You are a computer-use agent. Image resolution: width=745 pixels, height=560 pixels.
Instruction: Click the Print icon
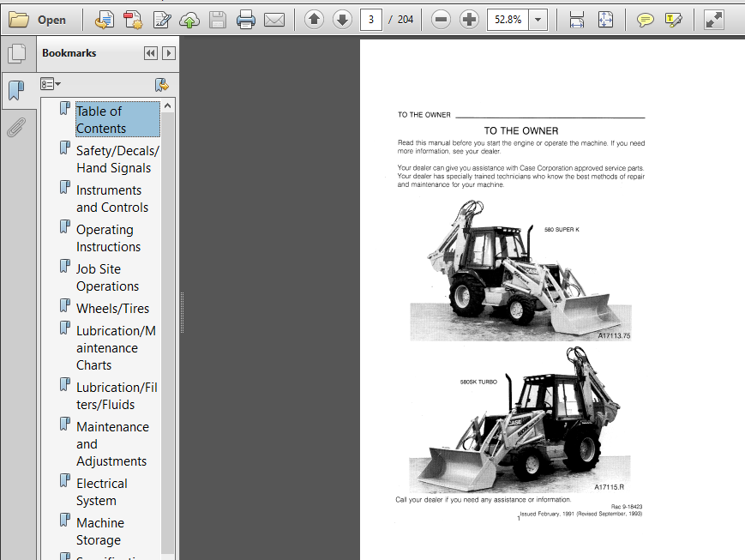246,20
